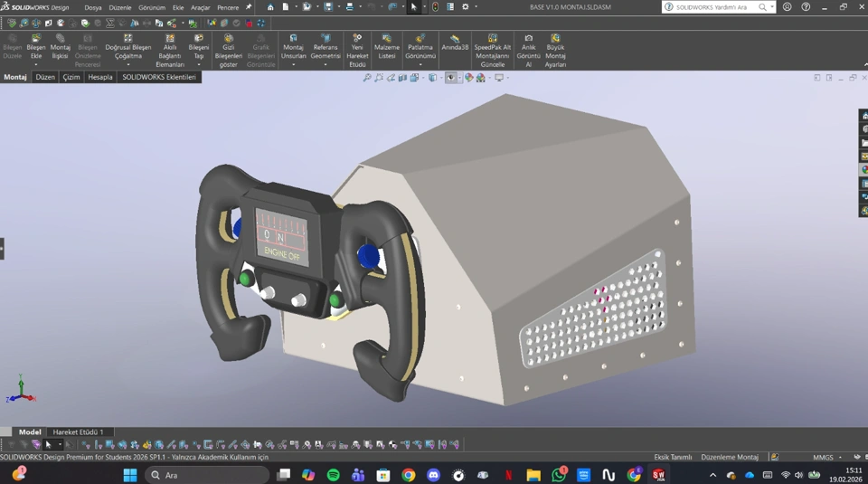Toggle the stoplight rebuild indicator
Image resolution: width=868 pixels, height=484 pixels.
point(435,7)
